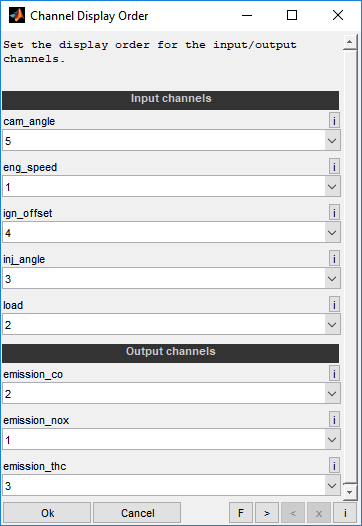Viewport: 362px width, 526px height.
Task: Show info for ign_offset channel
Action: [x=334, y=212]
